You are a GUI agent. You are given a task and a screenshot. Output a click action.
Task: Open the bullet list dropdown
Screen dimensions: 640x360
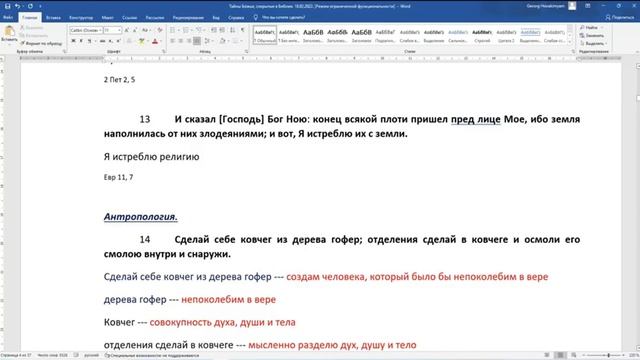click(178, 30)
